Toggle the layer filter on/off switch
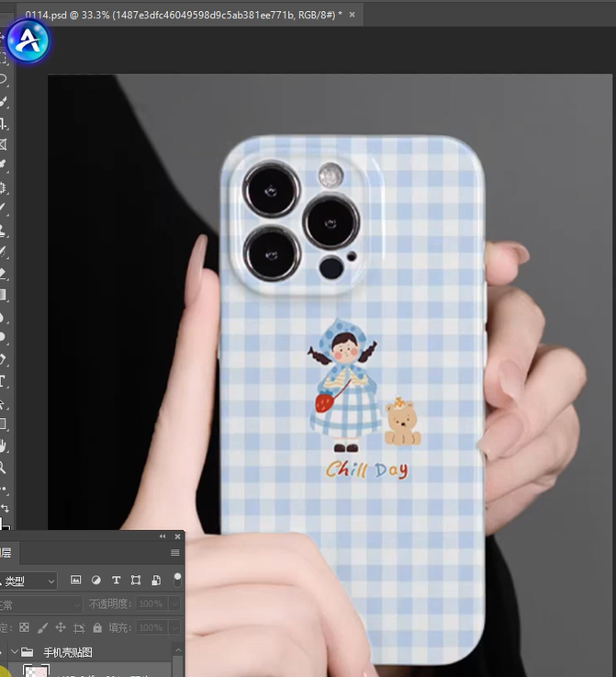Screen dimensions: 616x677 pyautogui.click(x=177, y=580)
